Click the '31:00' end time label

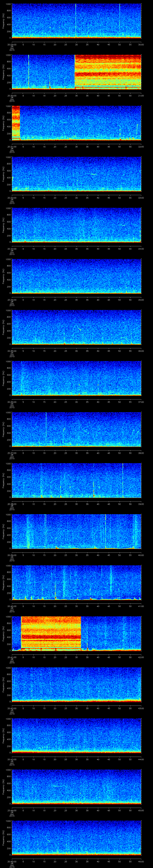point(141,96)
